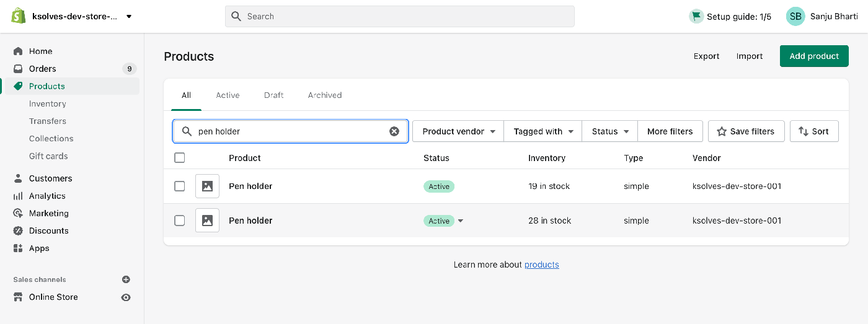Toggle the select-all products checkbox

coord(180,158)
